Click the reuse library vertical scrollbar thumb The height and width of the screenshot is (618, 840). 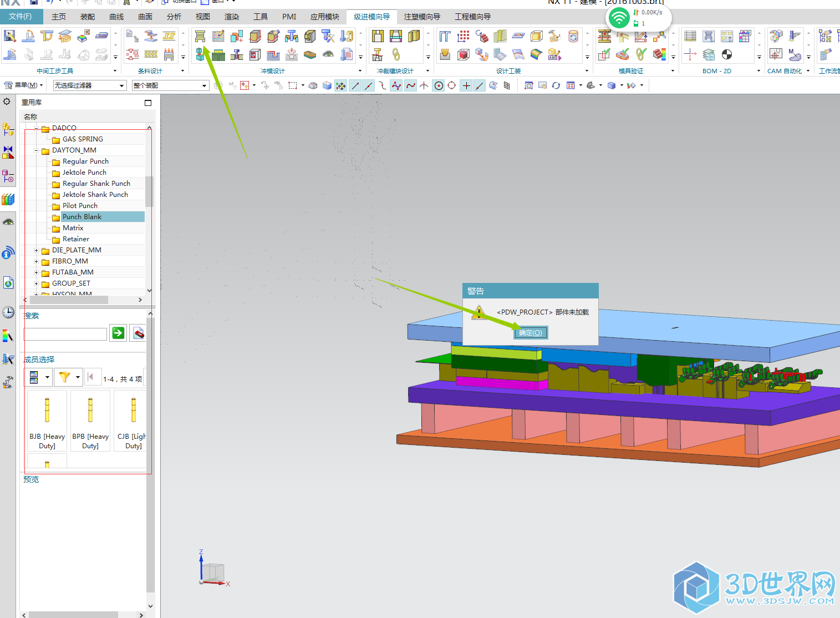click(x=149, y=191)
